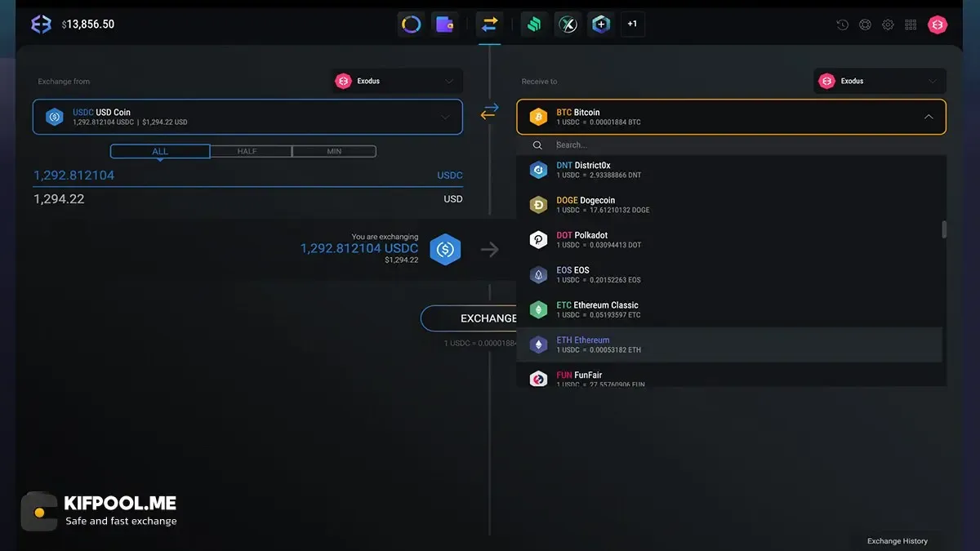Open the settings gear icon
The image size is (980, 551).
(x=888, y=24)
